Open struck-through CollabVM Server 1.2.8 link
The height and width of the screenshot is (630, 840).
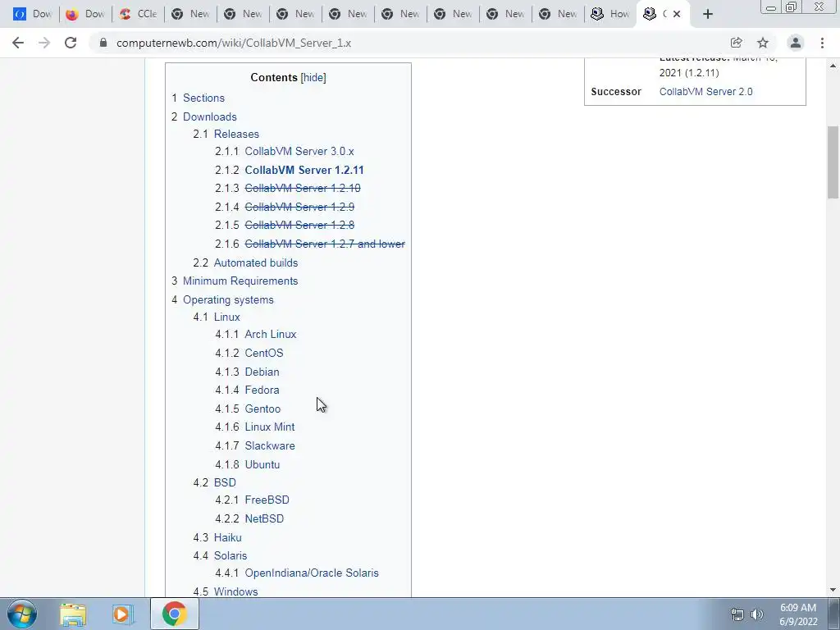pyautogui.click(x=299, y=225)
